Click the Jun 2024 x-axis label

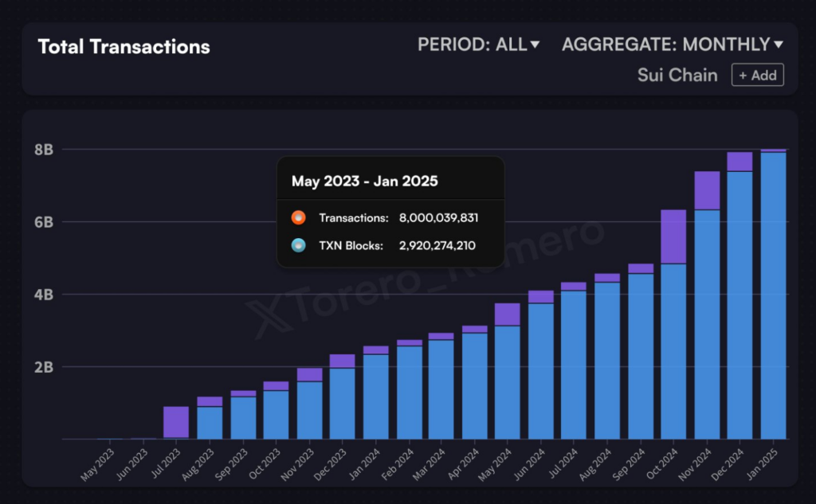(x=529, y=464)
